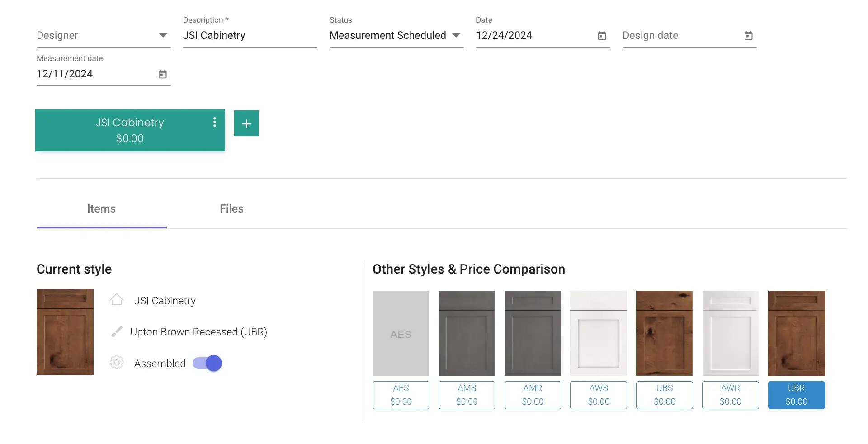The image size is (868, 444).
Task: Open the Measurement date calendar picker
Action: pyautogui.click(x=162, y=74)
